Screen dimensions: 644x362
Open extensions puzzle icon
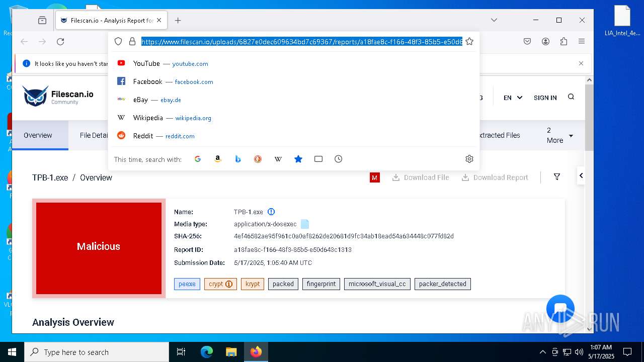coord(563,42)
